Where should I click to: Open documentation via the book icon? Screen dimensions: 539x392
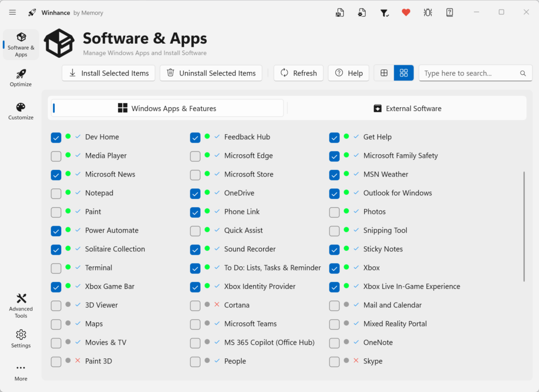pos(449,12)
